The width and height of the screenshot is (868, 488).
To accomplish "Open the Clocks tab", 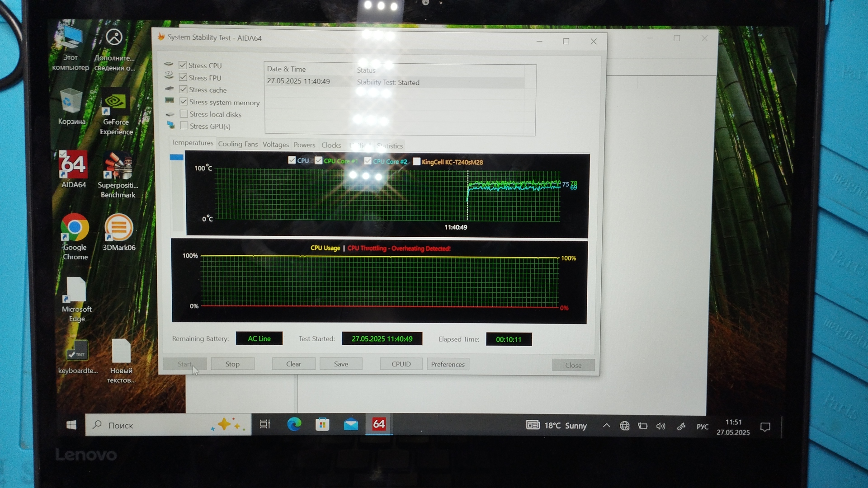I will (331, 145).
